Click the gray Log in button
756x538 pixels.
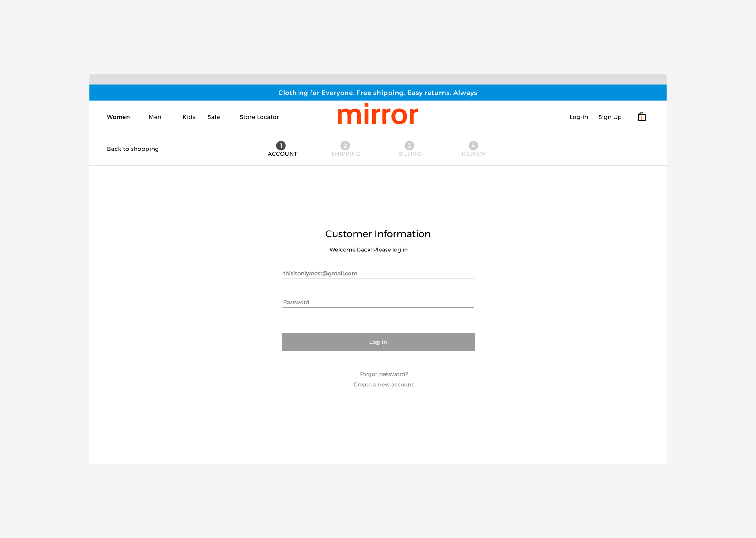[378, 342]
